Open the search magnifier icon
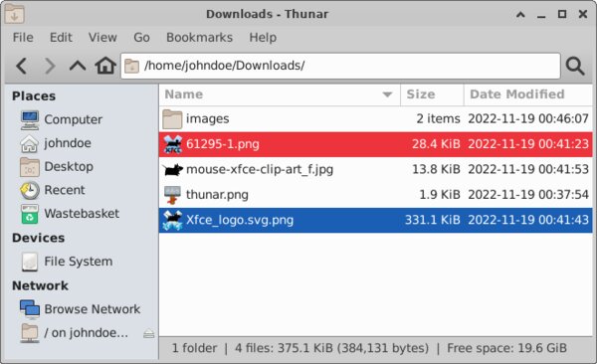 [x=575, y=66]
